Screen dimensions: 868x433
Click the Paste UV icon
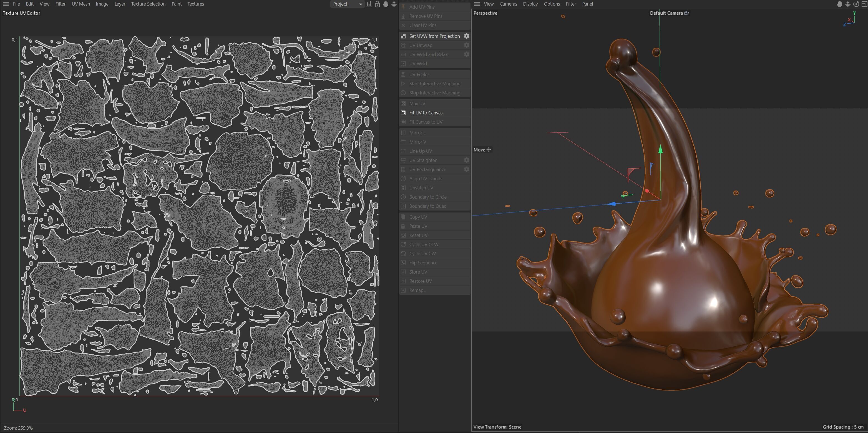(403, 226)
